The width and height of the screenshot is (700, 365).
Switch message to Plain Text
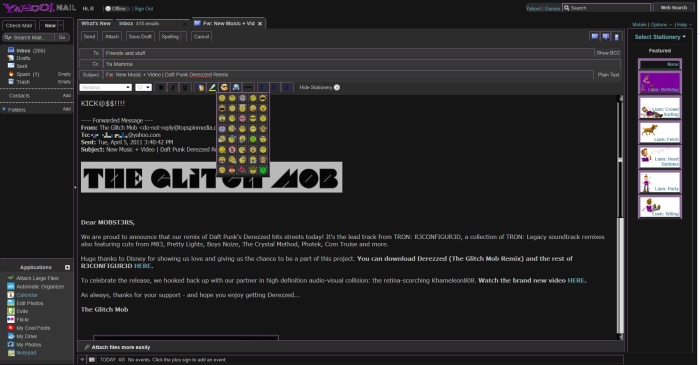click(608, 75)
